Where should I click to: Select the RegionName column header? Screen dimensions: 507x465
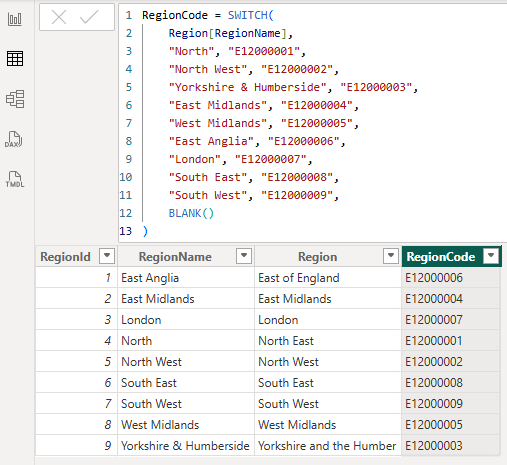point(186,256)
